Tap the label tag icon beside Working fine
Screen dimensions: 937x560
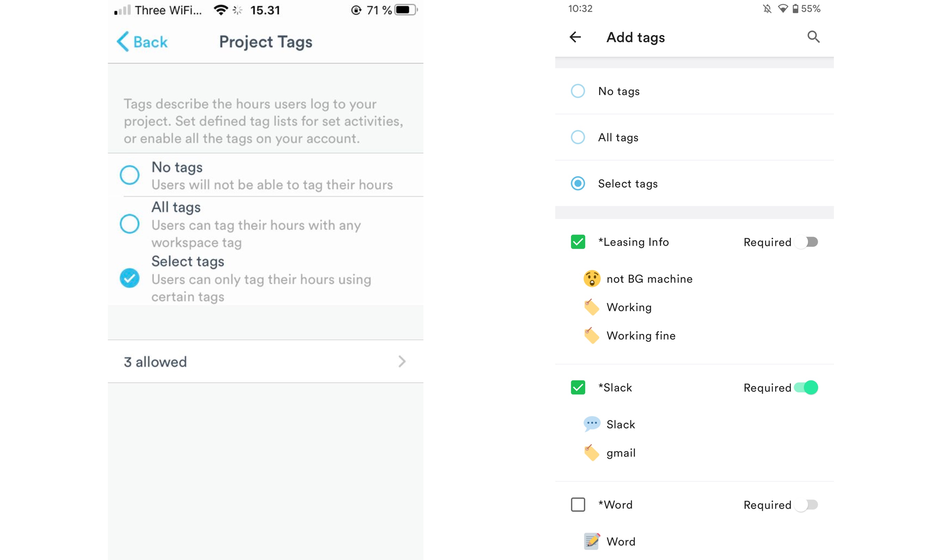[591, 335]
